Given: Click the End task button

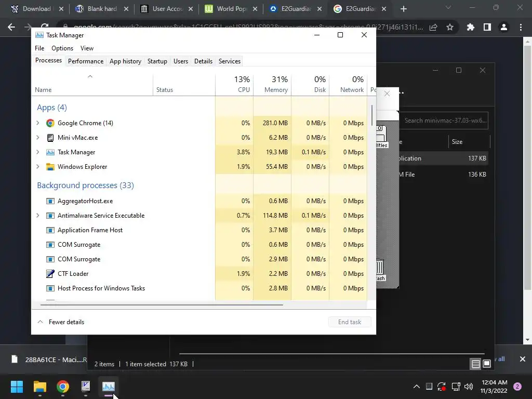Looking at the screenshot, I should point(350,322).
